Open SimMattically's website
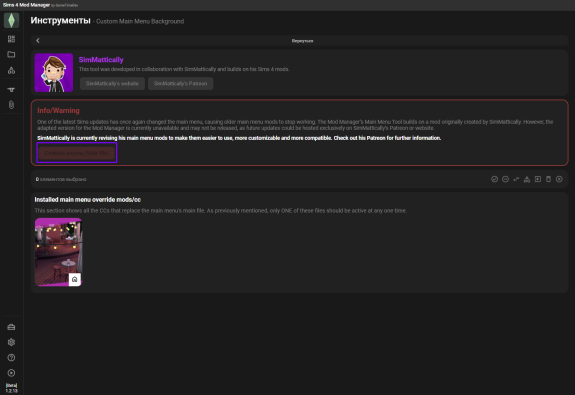Image resolution: width=575 pixels, height=395 pixels. tap(112, 84)
